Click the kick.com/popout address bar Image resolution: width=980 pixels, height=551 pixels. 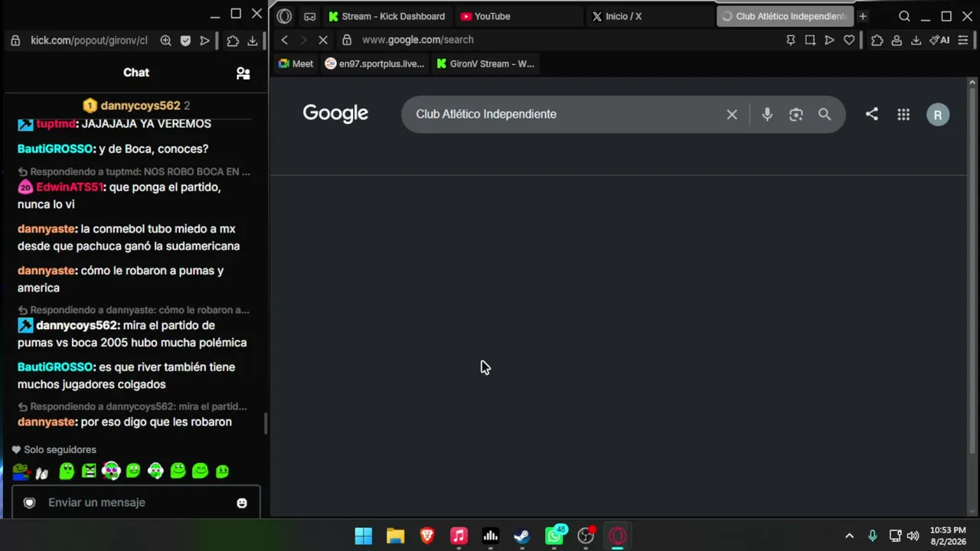coord(89,41)
